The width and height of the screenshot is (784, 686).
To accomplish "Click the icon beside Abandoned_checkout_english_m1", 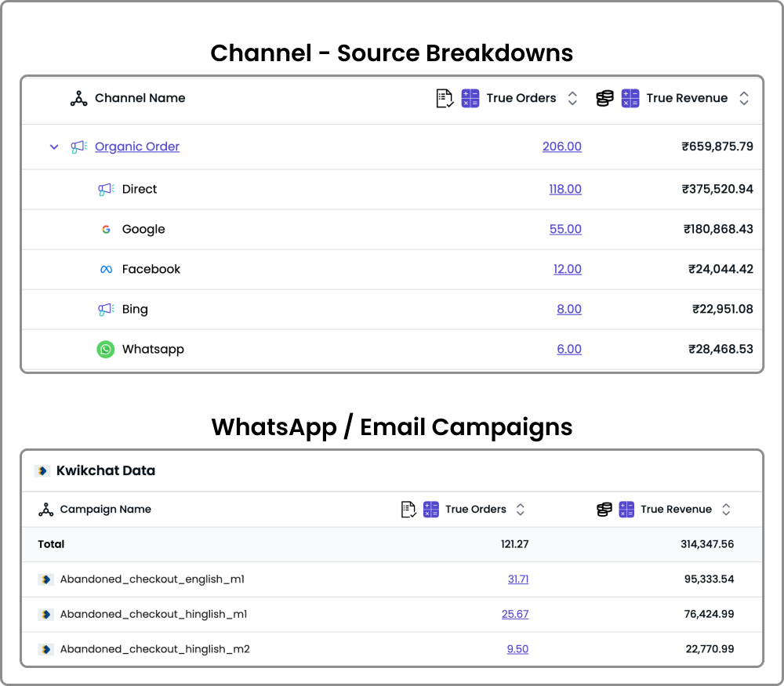I will coord(45,579).
